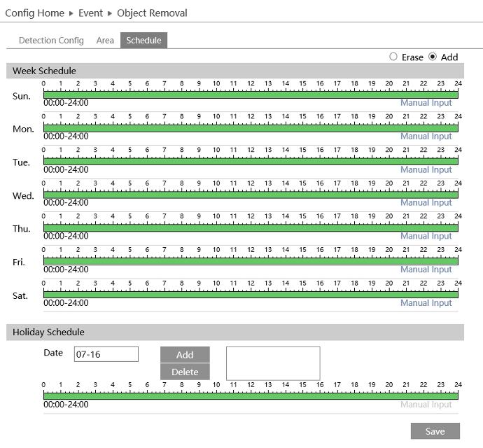Click the Schedule tab

(143, 41)
